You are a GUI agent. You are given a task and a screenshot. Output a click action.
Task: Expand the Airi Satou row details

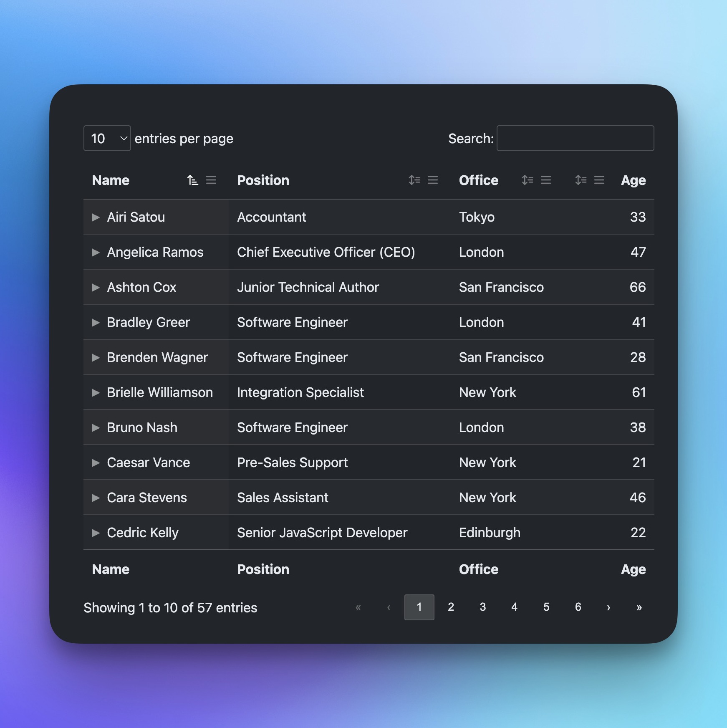point(96,217)
